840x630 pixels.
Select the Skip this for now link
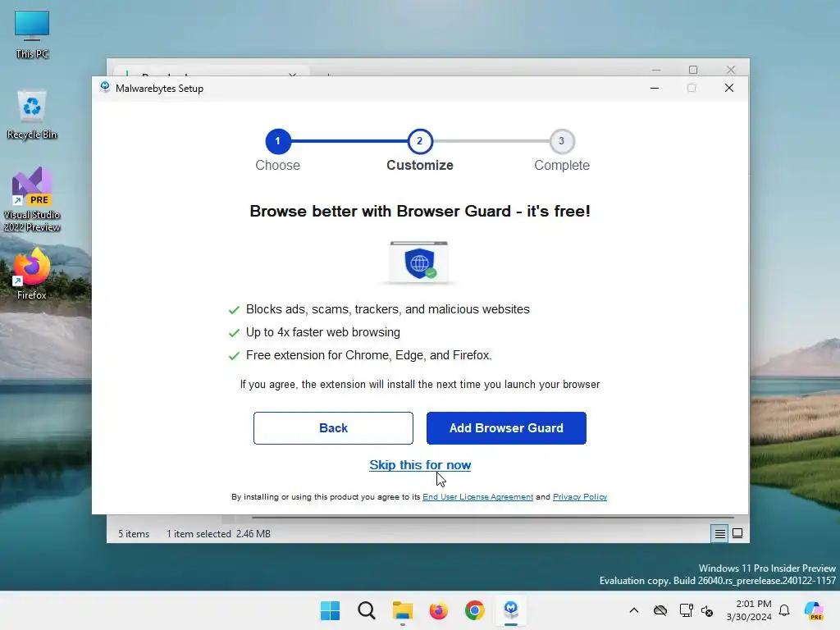[420, 465]
